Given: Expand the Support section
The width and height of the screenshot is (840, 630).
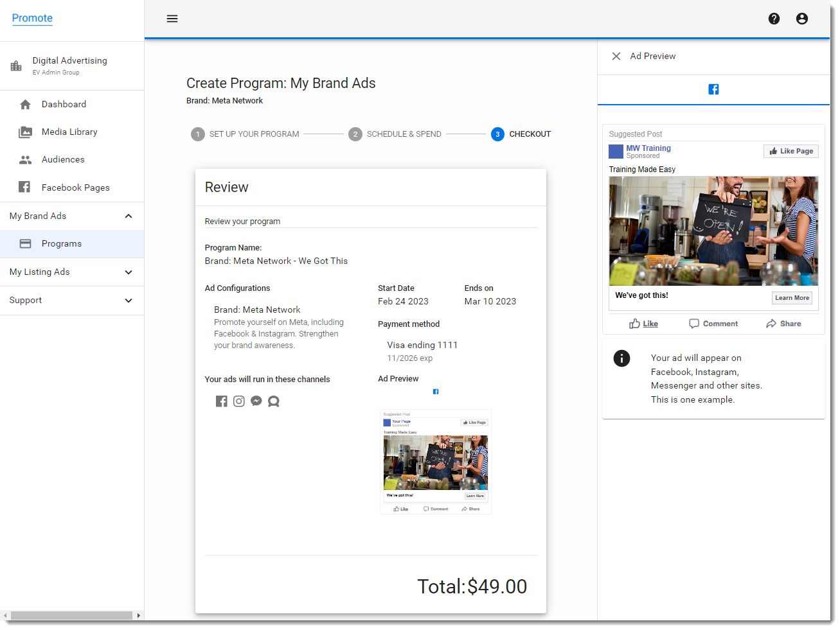Looking at the screenshot, I should coord(129,301).
